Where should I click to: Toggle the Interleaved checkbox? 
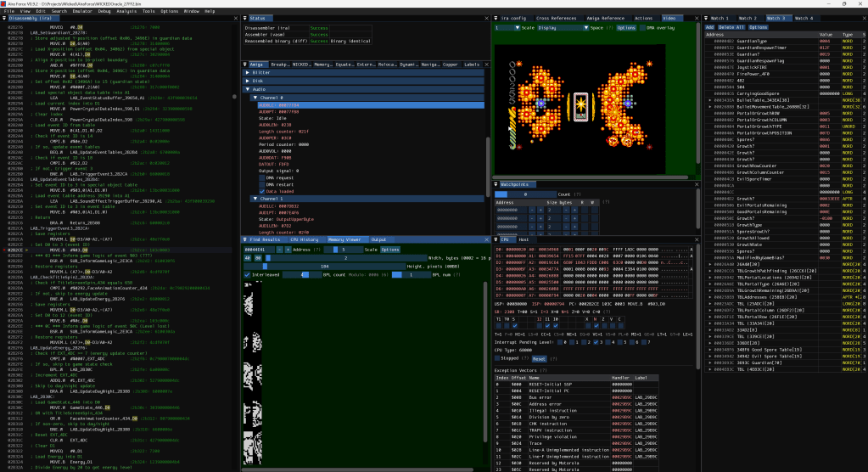[248, 274]
